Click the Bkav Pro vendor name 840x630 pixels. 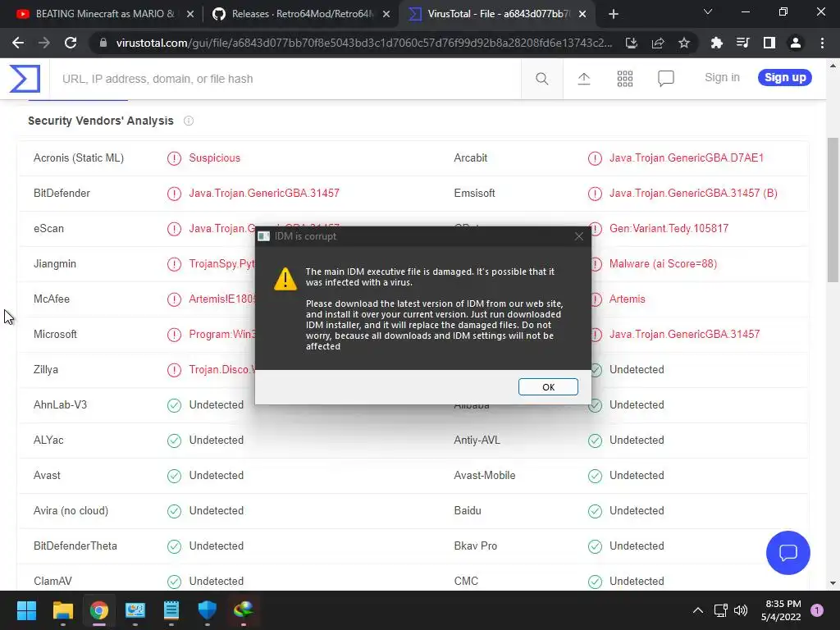475,546
